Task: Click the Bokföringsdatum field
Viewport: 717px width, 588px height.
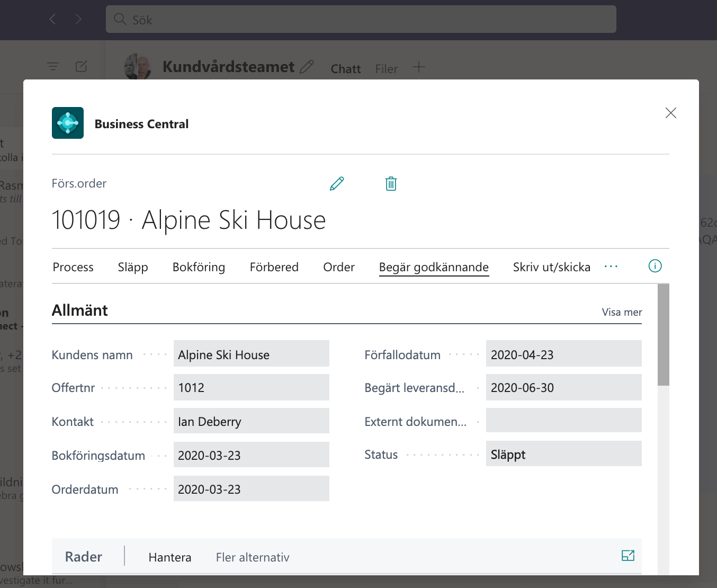Action: tap(252, 455)
